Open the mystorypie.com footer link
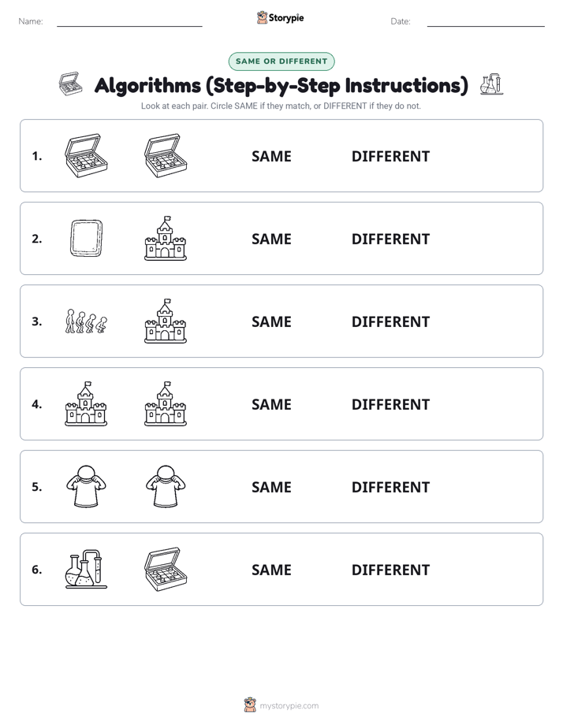Viewport: 563px width, 728px height. click(x=289, y=706)
